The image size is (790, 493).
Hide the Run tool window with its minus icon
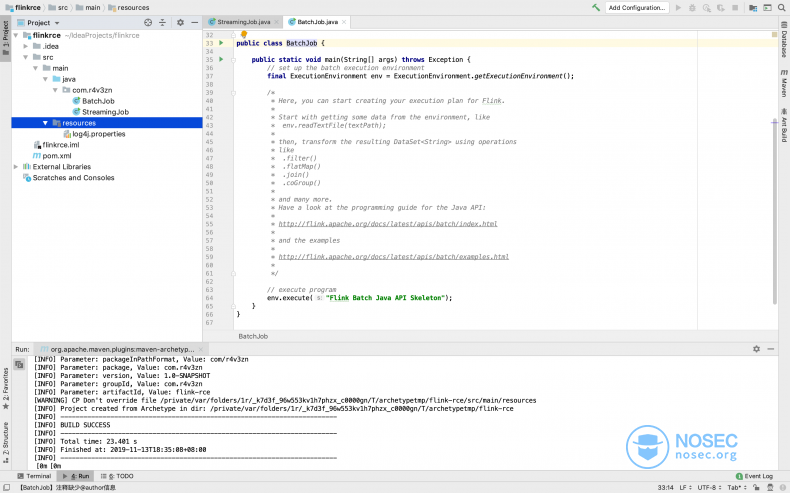click(x=771, y=349)
